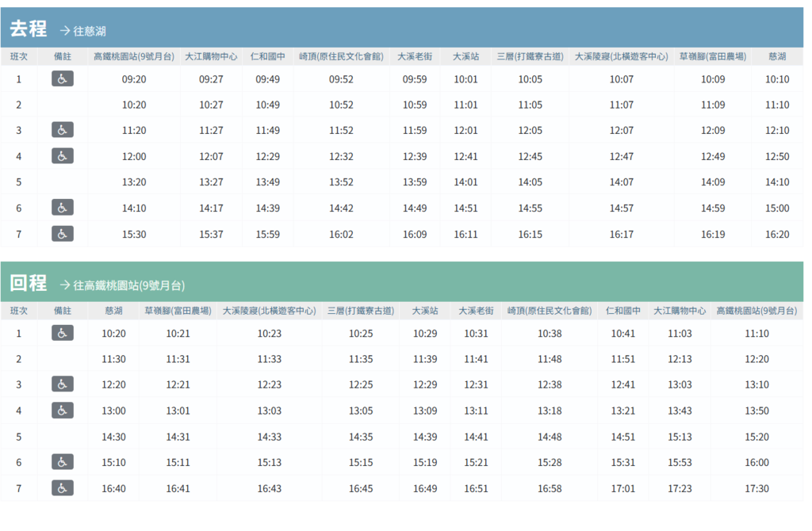Click outbound time 15:00 arrival cell
The height and width of the screenshot is (531, 812).
point(777,208)
